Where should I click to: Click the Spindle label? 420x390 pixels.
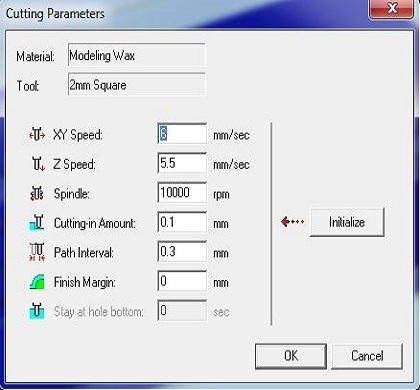coord(71,194)
